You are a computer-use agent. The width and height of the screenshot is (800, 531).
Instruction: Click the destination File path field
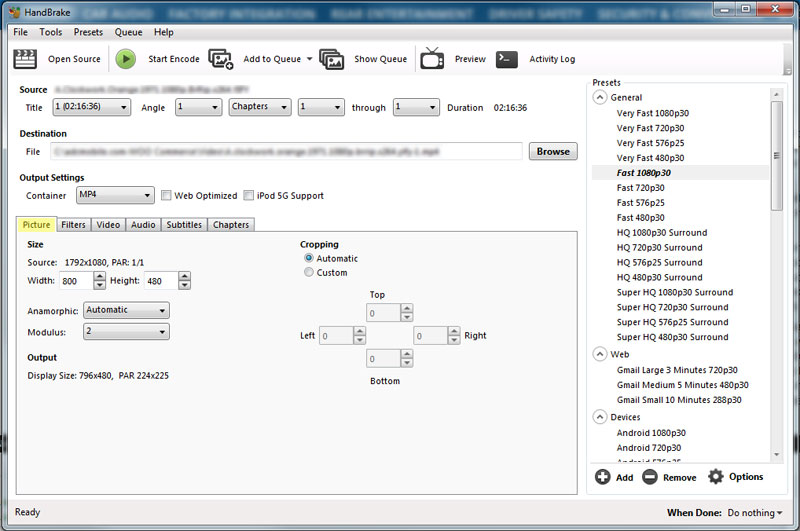tap(286, 151)
